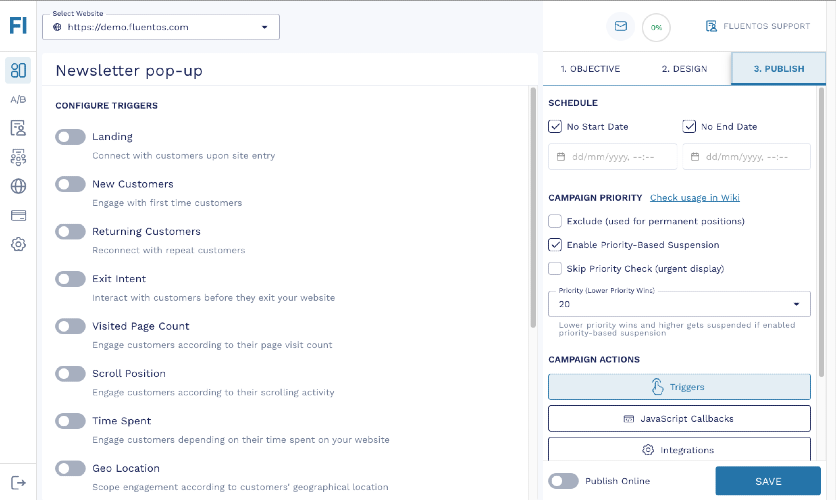The width and height of the screenshot is (836, 500).
Task: Toggle the Visited Page Count trigger
Action: [70, 326]
